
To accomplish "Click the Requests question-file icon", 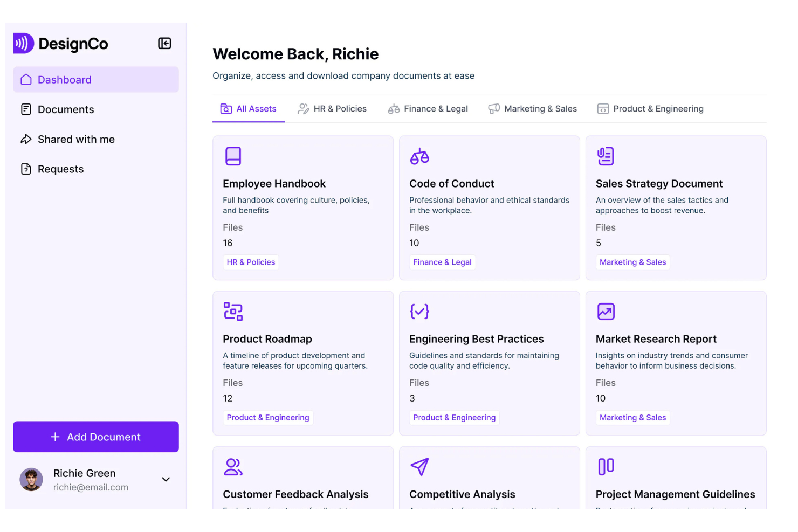I will click(x=26, y=169).
